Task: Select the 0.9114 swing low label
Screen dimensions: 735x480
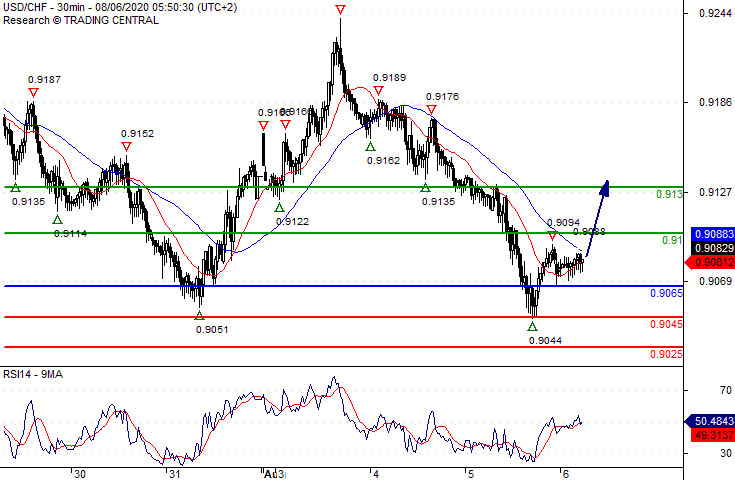Action: (x=70, y=233)
